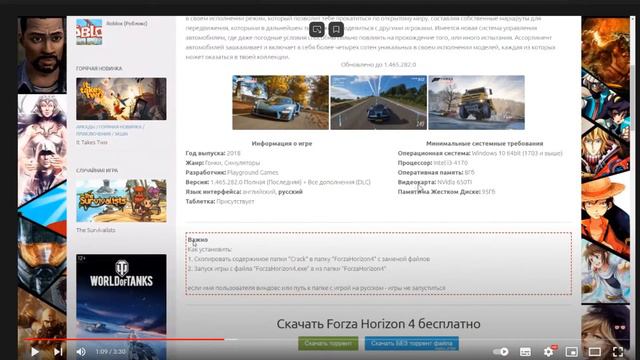
Task: Enter fullscreen mode
Action: pyautogui.click(x=618, y=351)
